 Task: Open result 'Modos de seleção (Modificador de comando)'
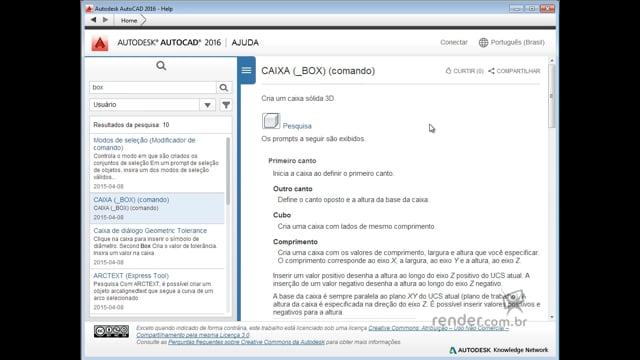coord(144,144)
